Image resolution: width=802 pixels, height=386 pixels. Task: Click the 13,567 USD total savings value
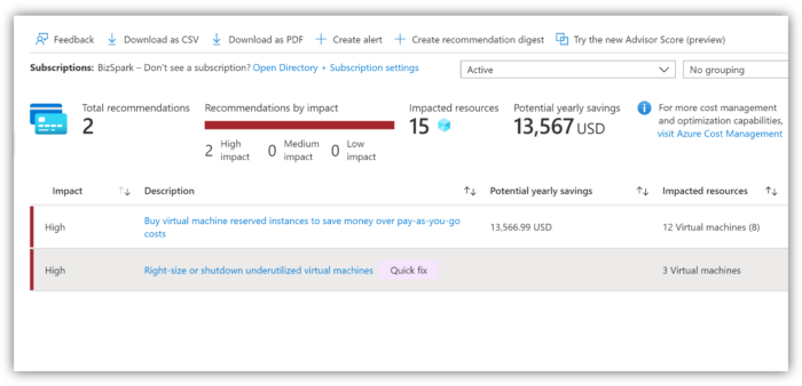coord(559,126)
